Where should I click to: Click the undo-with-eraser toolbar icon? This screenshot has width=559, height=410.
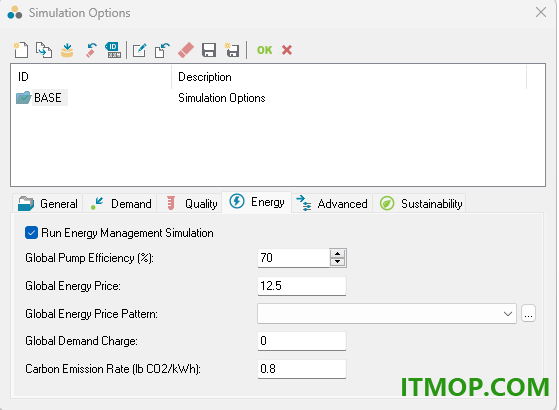click(91, 50)
